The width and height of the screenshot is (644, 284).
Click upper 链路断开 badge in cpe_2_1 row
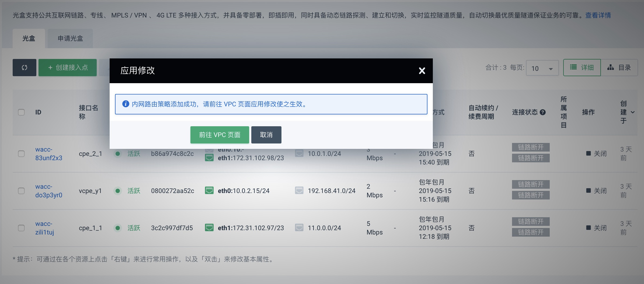pyautogui.click(x=531, y=147)
